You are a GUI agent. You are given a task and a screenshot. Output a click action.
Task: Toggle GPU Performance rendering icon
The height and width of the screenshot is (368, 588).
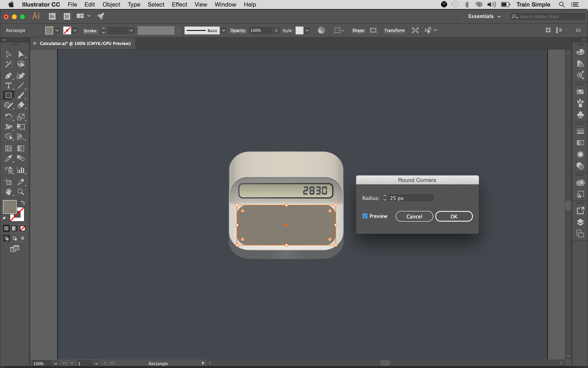[x=321, y=30]
